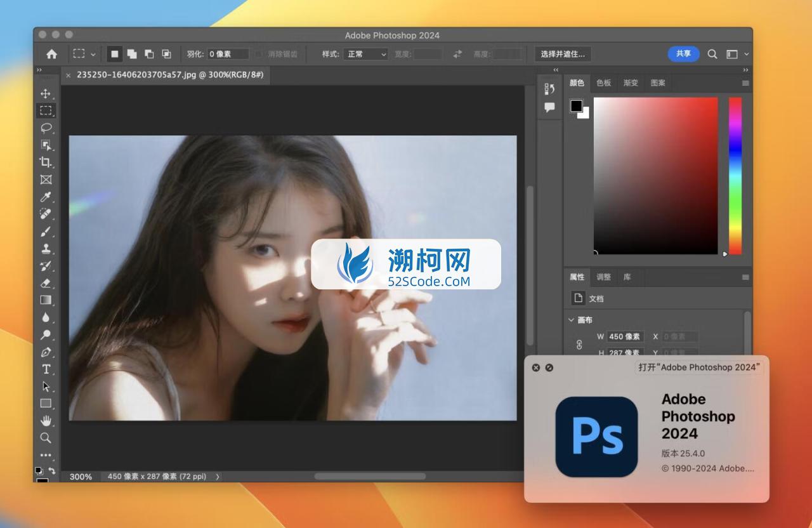Image resolution: width=812 pixels, height=528 pixels.
Task: Select the Brush tool
Action: click(46, 231)
